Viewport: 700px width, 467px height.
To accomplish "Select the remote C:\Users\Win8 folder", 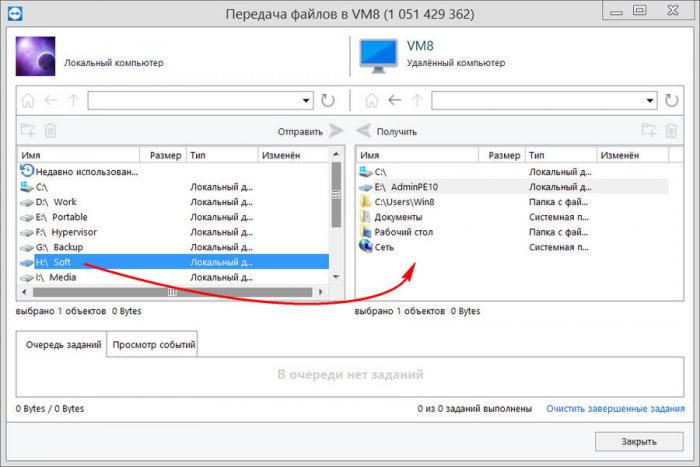I will click(x=513, y=202).
